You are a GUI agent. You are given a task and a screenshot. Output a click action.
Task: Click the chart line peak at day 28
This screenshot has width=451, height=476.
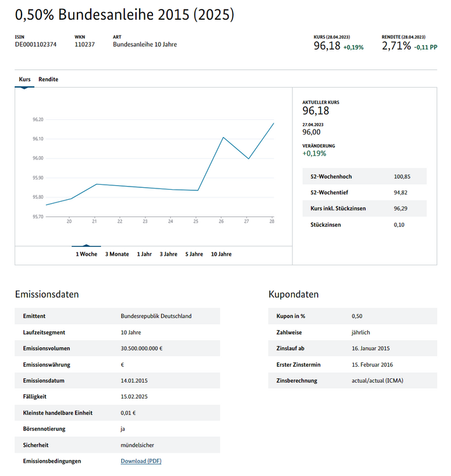click(x=274, y=123)
